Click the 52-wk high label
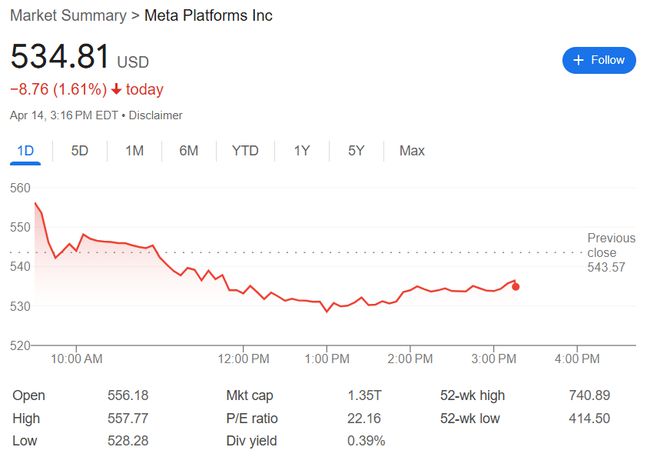 [475, 395]
